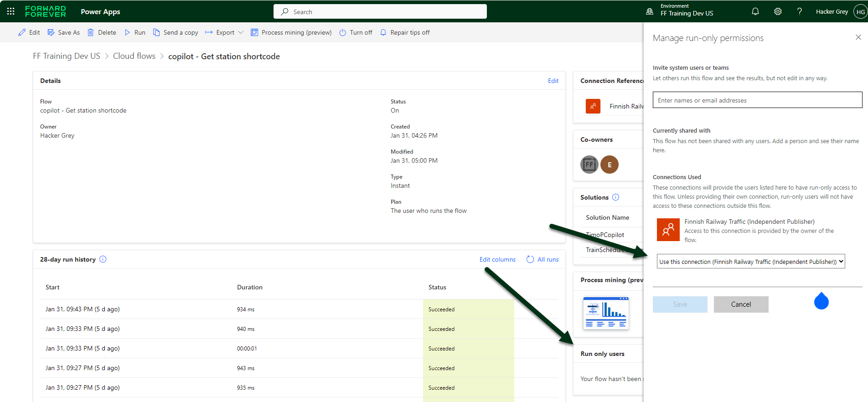Close the Manage run-only permissions panel
The image size is (868, 402).
858,37
